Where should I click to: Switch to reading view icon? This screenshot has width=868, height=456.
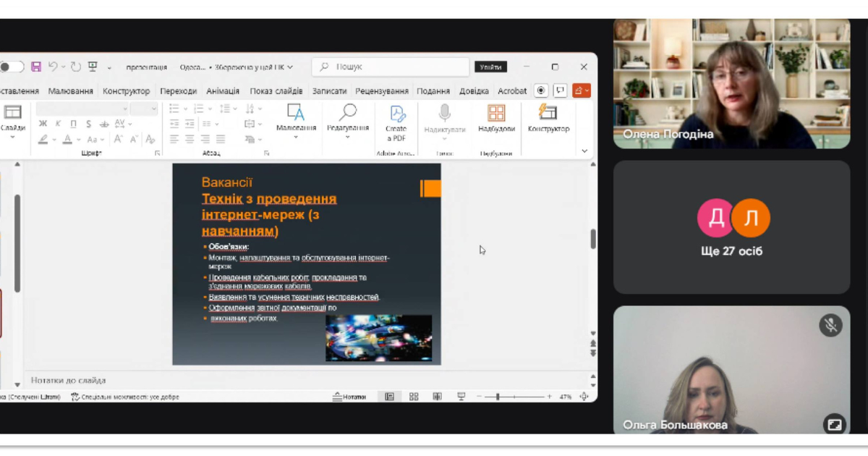pos(437,397)
